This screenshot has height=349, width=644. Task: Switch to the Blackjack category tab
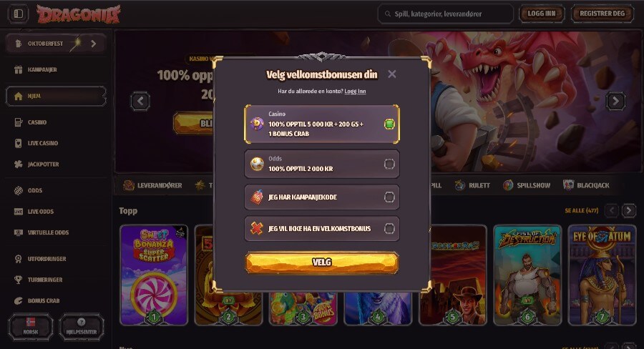[x=586, y=185]
